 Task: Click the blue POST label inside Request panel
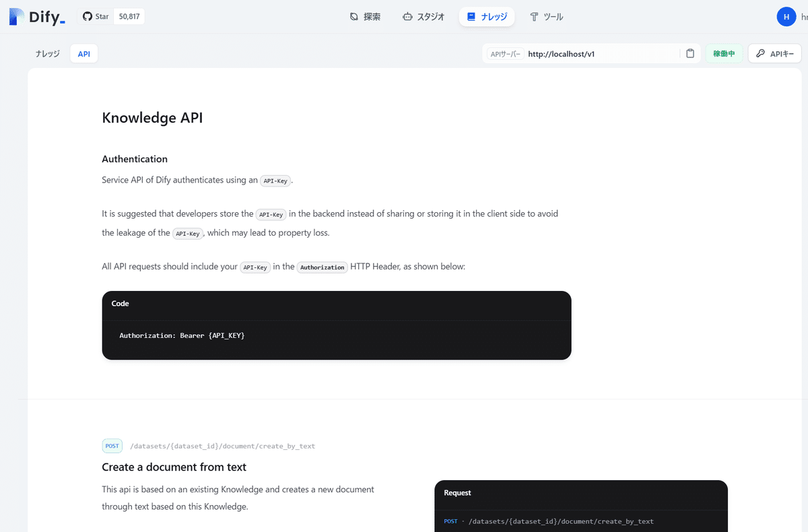(450, 521)
